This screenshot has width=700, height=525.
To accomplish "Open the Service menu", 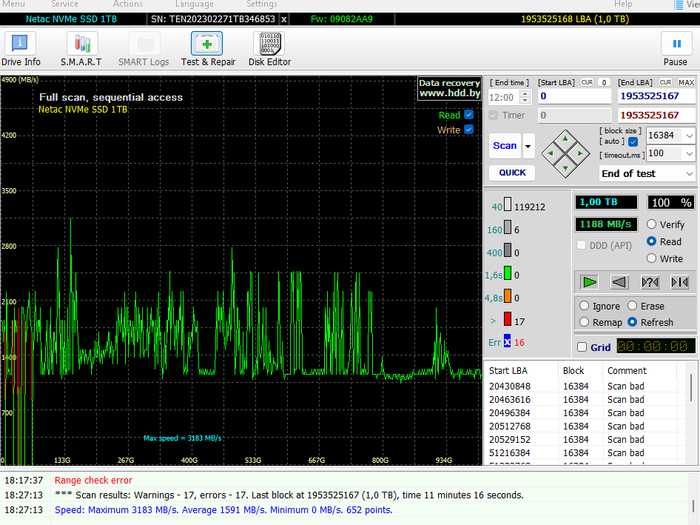I will coord(65,4).
